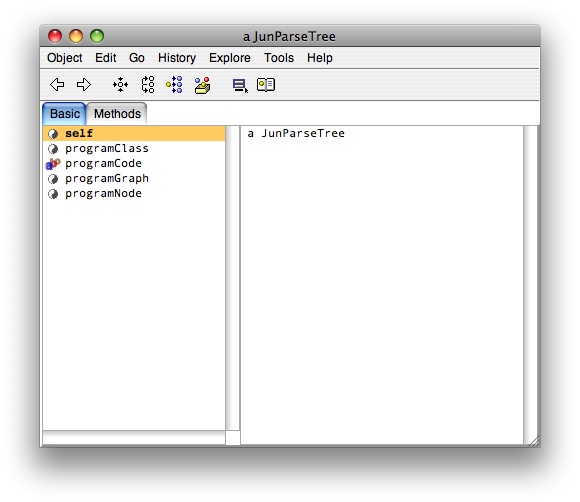The width and height of the screenshot is (580, 502).
Task: Click the back arrow toolbar icon
Action: [x=57, y=84]
